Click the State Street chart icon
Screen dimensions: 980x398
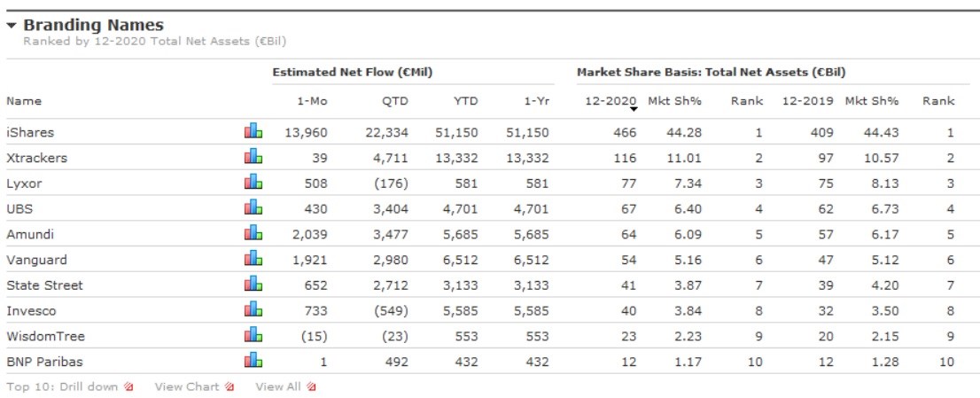coord(253,285)
